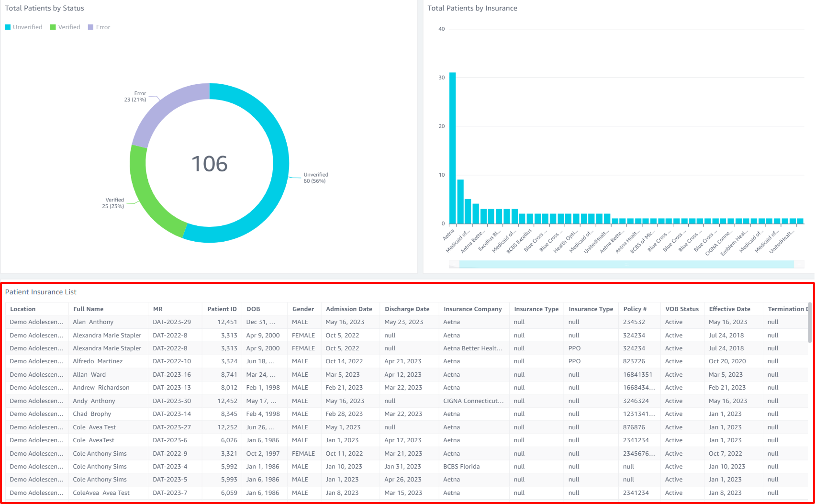815x504 pixels.
Task: Click the Discharge Date column header
Action: 407,309
